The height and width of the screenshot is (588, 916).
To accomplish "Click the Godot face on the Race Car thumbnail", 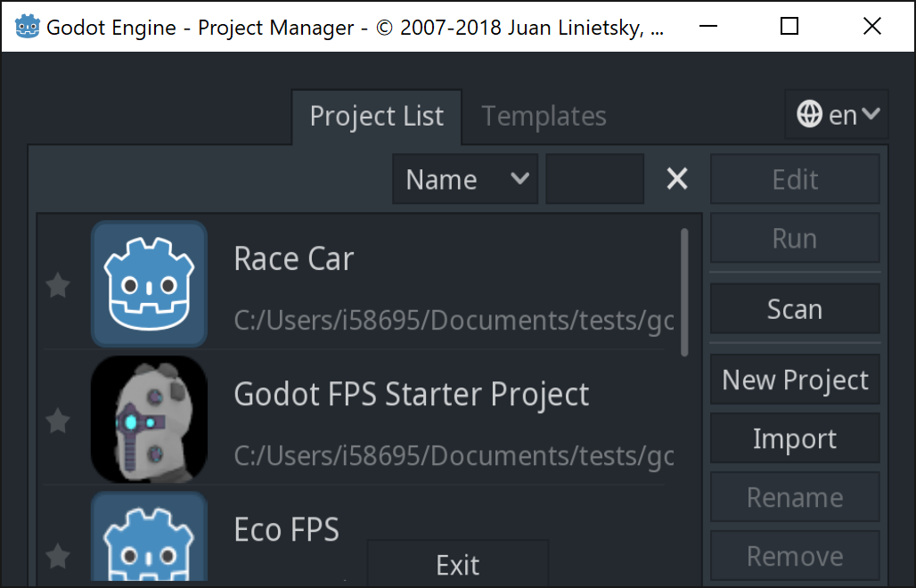I will 149,287.
